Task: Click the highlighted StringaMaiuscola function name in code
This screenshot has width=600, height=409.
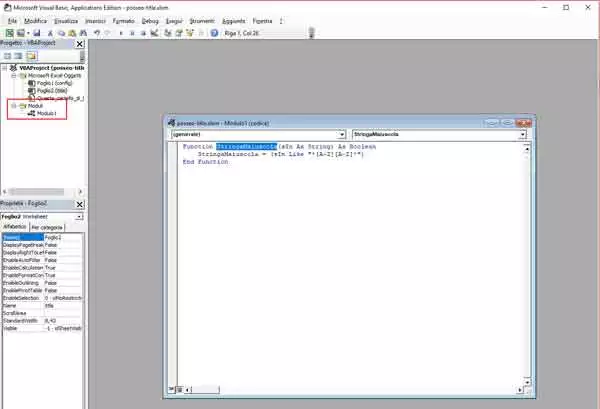Action: [246, 147]
